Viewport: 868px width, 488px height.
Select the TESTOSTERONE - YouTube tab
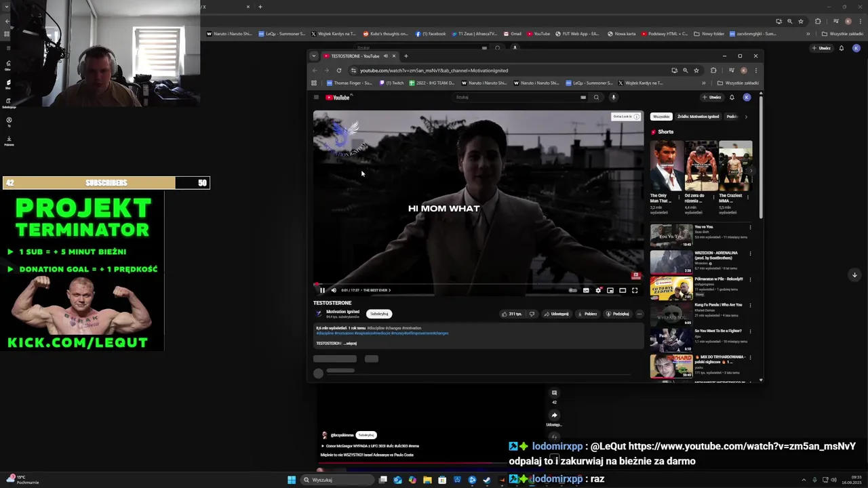click(359, 56)
